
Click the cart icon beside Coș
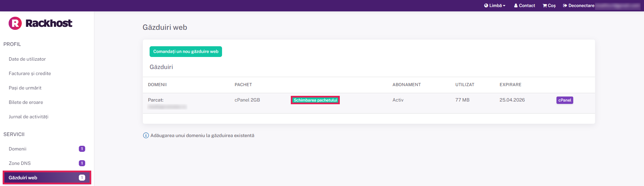coord(545,5)
